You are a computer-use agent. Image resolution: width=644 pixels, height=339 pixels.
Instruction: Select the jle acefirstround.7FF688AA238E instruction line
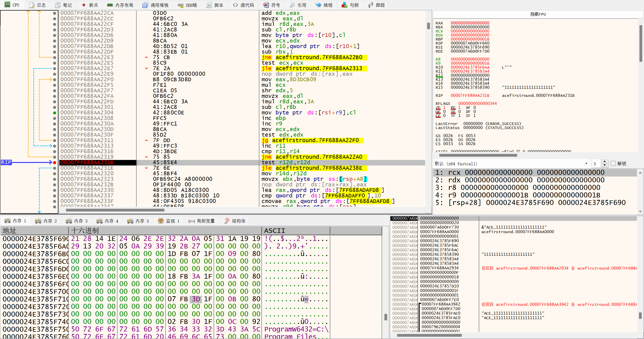click(318, 168)
